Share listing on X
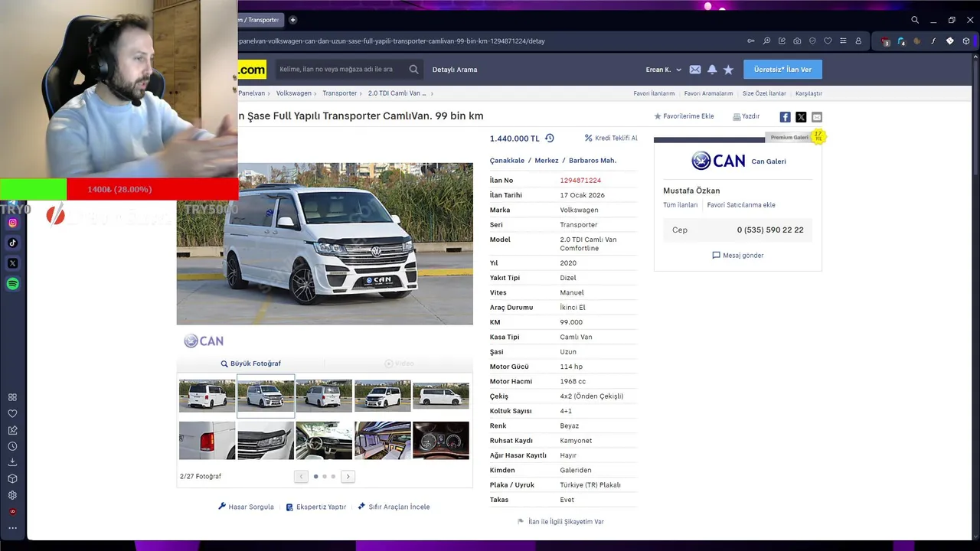Screen dimensions: 980x551 (x=801, y=117)
